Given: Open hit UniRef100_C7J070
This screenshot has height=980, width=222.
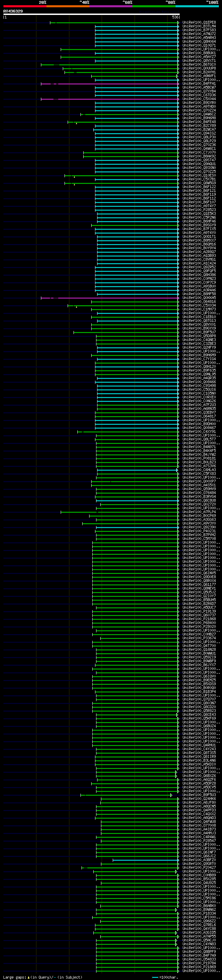Looking at the screenshot, I should pos(199,153).
